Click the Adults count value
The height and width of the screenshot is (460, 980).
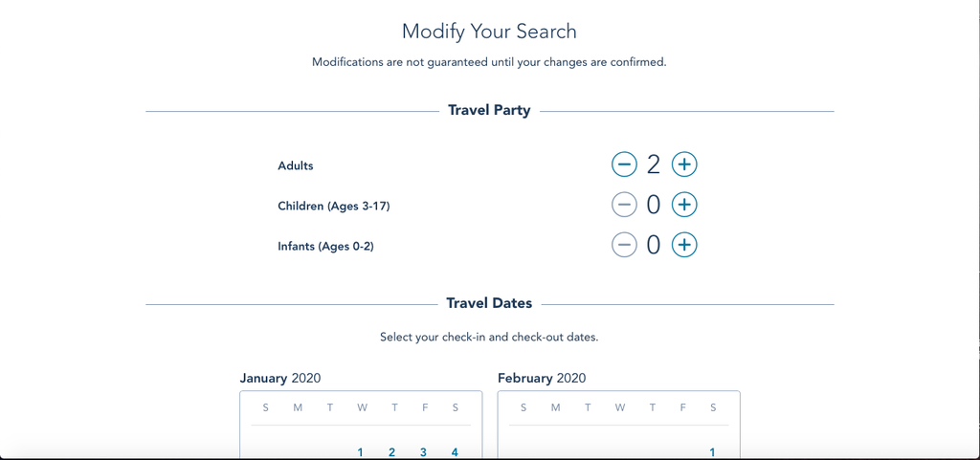654,164
